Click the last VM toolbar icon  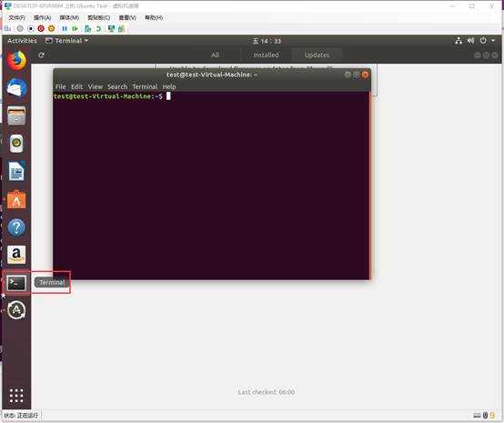point(121,29)
